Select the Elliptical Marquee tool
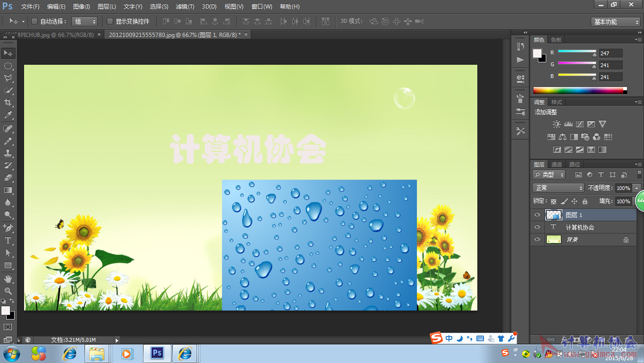644x363 pixels. pyautogui.click(x=8, y=66)
